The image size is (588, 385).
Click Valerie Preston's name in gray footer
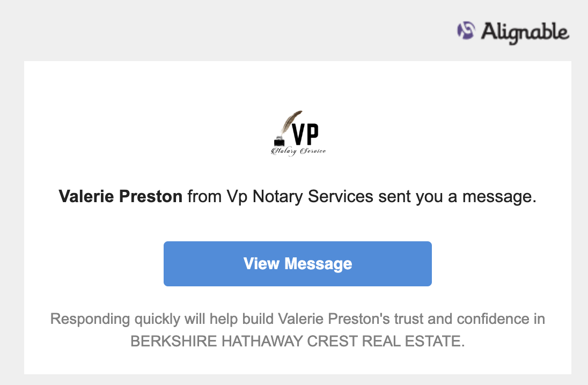pos(334,319)
